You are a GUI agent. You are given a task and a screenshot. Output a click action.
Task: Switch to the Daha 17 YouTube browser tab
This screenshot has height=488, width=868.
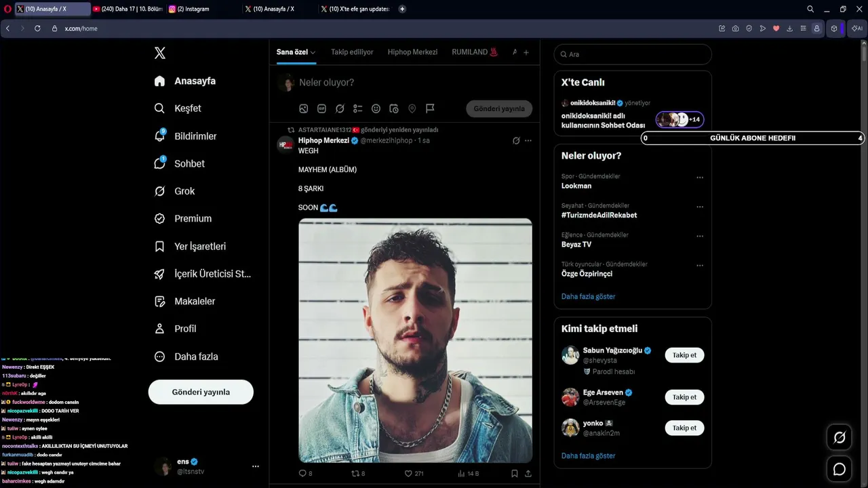(128, 9)
